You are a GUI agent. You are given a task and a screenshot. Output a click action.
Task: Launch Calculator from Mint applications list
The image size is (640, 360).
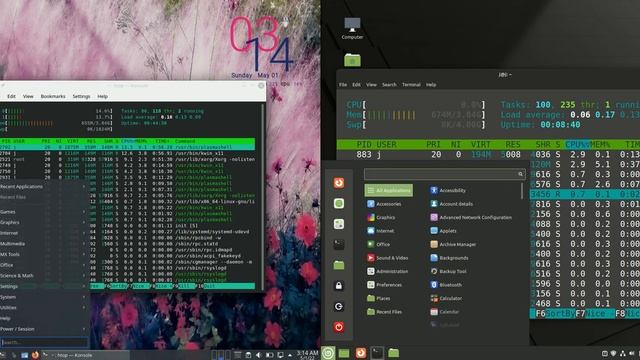point(446,298)
